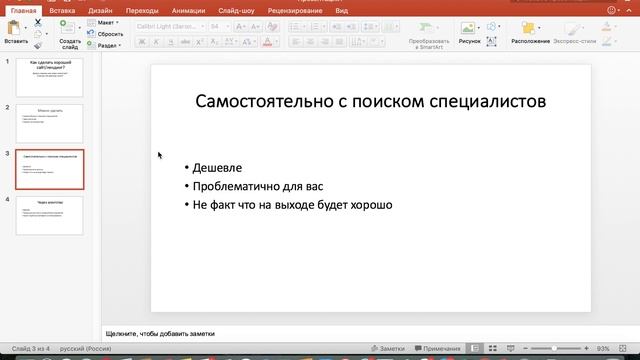
Task: Click the font color A swatch
Action: (x=267, y=42)
